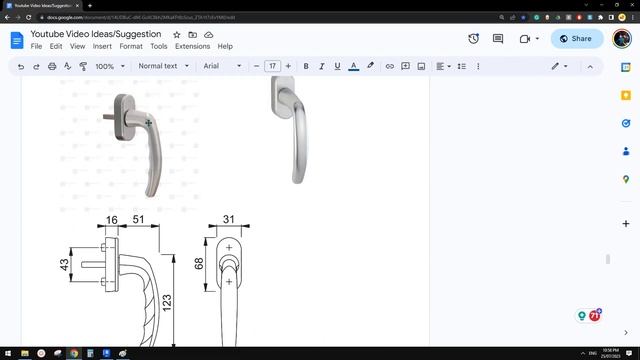Open more toolbar options
The width and height of the screenshot is (640, 360).
click(x=478, y=66)
